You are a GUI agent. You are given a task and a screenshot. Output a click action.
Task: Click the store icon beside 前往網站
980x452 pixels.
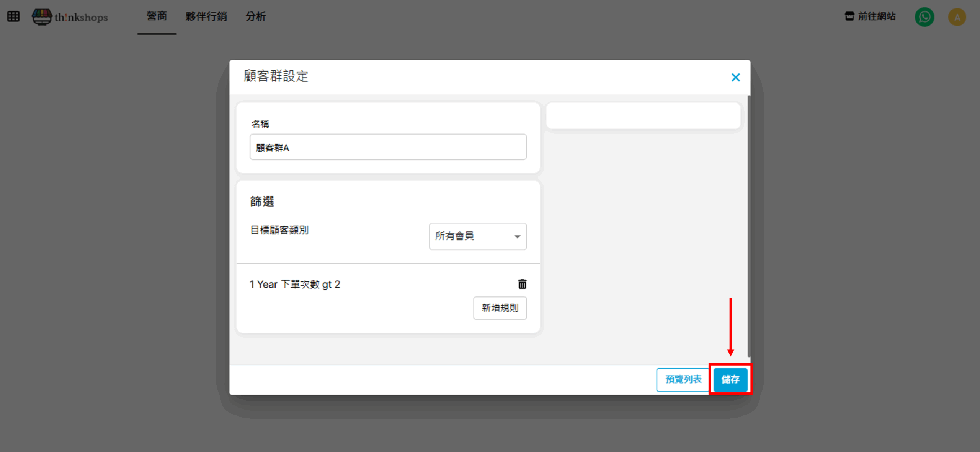tap(849, 16)
